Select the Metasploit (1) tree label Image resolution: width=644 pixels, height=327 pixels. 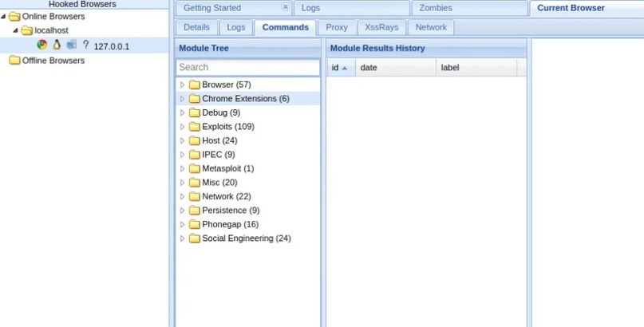228,168
